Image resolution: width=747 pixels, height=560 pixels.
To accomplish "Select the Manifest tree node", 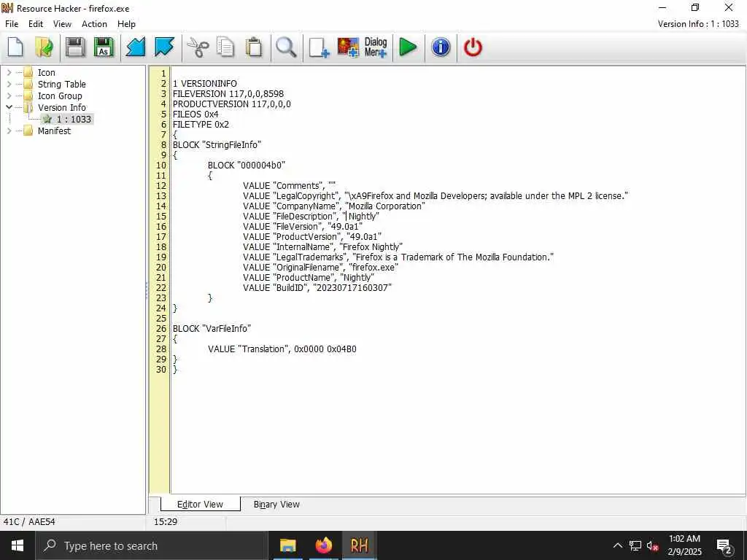I will tap(54, 131).
